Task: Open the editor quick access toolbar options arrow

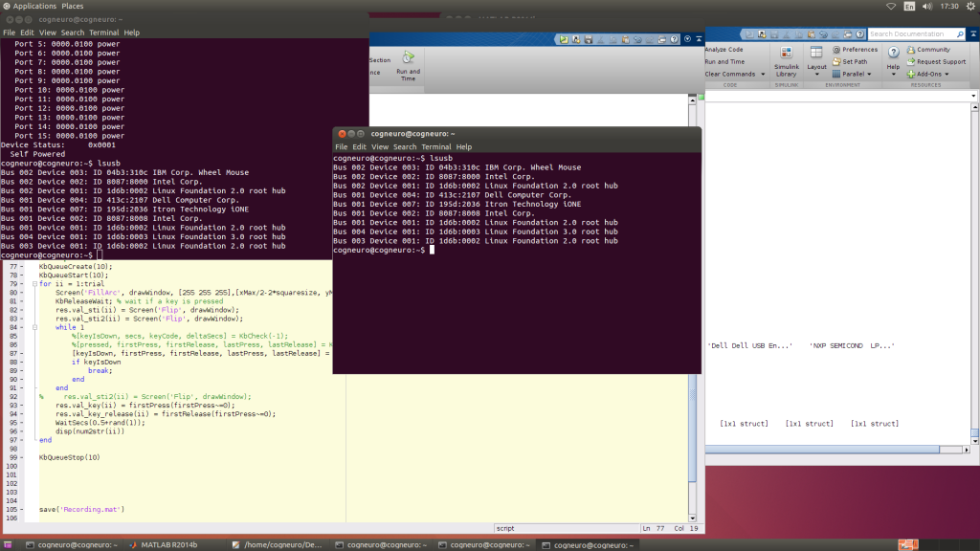Action: click(x=687, y=39)
